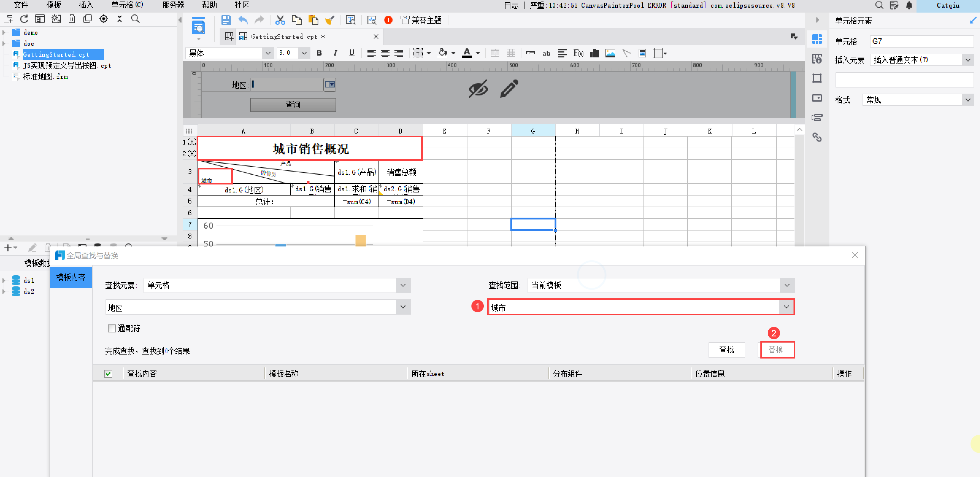980x477 pixels.
Task: Click the hyperlink icon in right sidebar
Action: click(817, 137)
